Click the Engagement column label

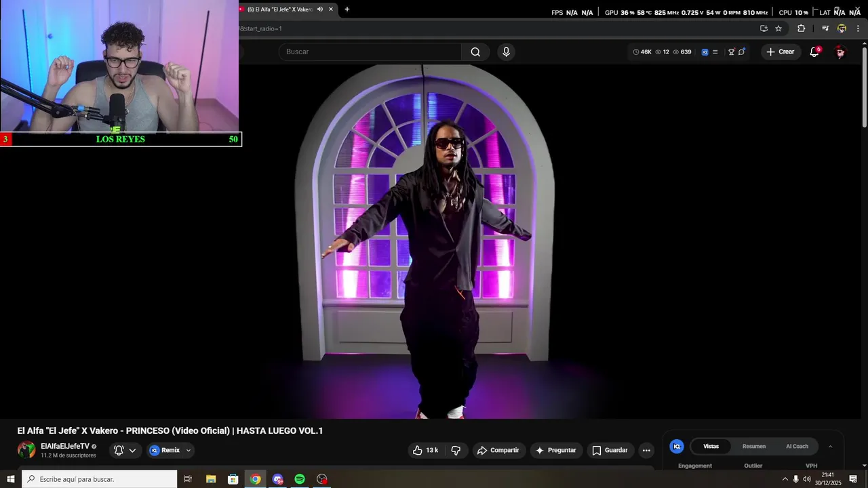click(x=695, y=466)
